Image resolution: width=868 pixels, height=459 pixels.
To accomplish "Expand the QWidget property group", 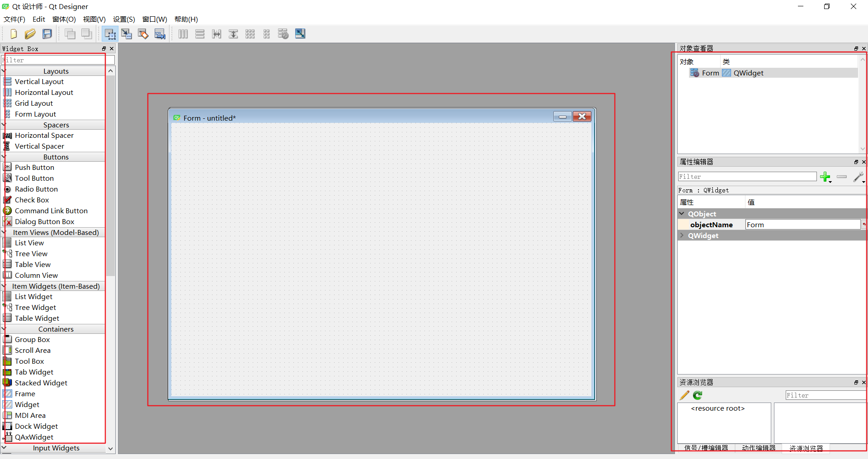I will coord(682,235).
